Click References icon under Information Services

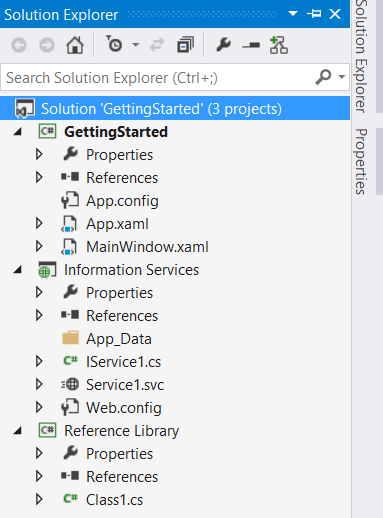pyautogui.click(x=70, y=315)
